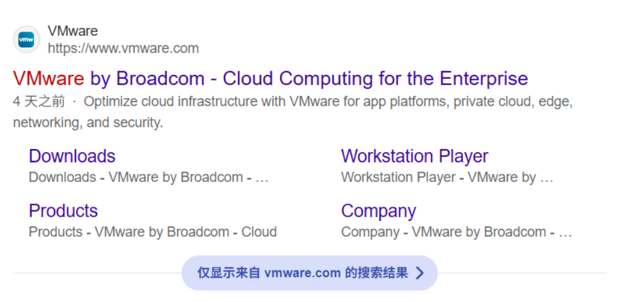Image resolution: width=644 pixels, height=302 pixels.
Task: Click the VMware favicon logo
Action: click(26, 40)
